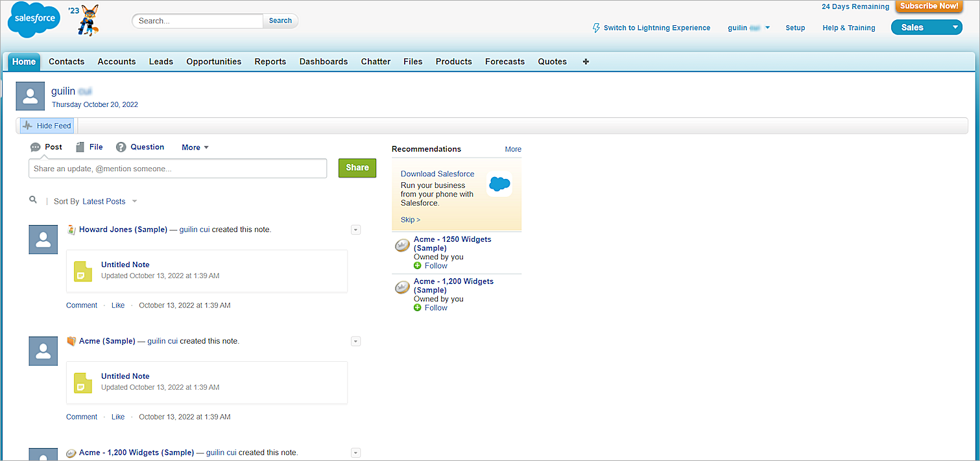Go to the Files tab
980x461 pixels.
tap(413, 62)
